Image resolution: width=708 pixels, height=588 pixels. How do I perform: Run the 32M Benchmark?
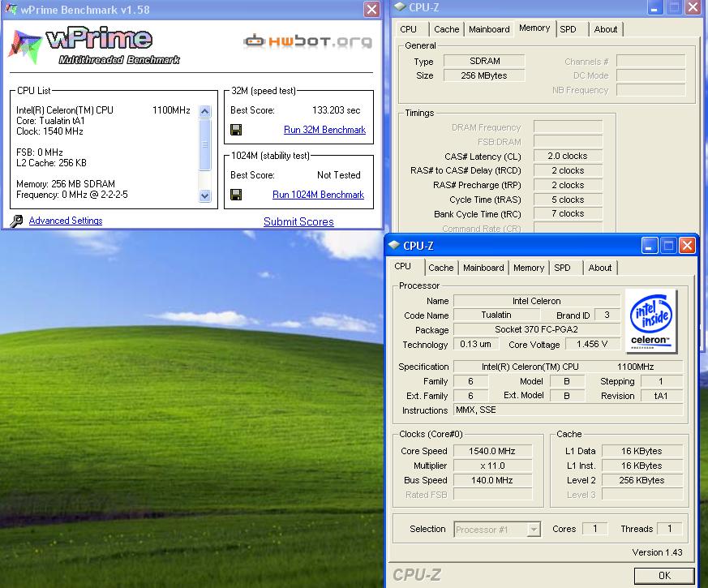pyautogui.click(x=324, y=130)
